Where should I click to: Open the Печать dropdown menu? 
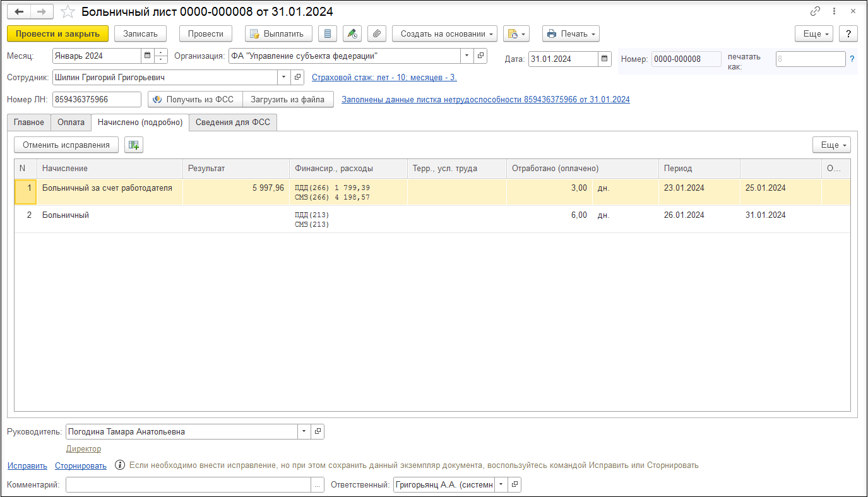tap(571, 33)
